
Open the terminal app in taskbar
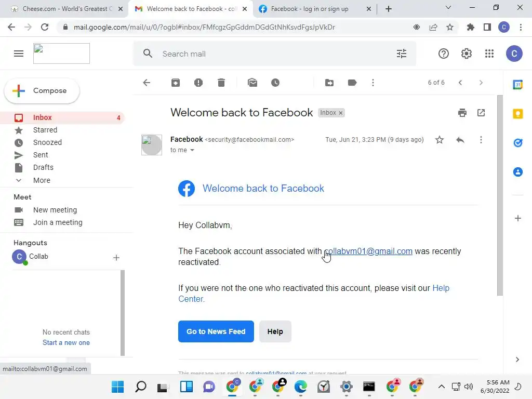coord(369,387)
